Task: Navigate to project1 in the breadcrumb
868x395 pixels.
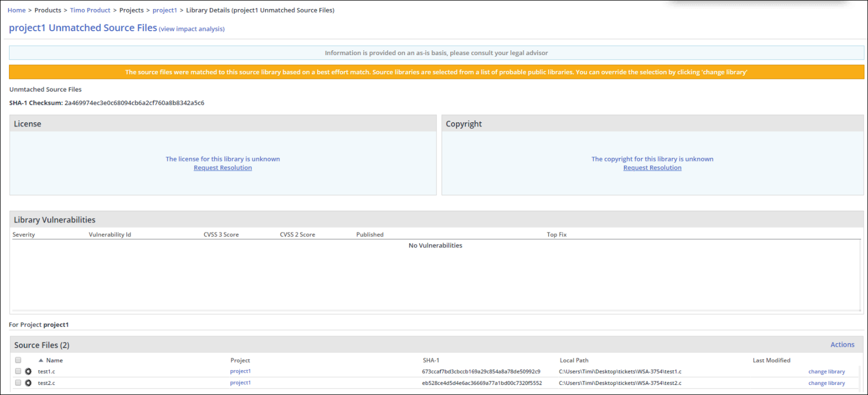Action: click(x=165, y=10)
